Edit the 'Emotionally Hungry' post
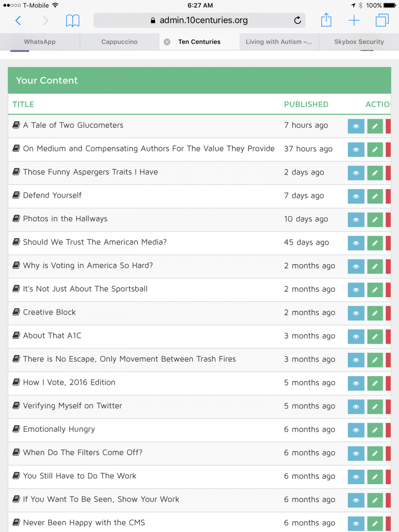The image size is (399, 532). tap(374, 430)
